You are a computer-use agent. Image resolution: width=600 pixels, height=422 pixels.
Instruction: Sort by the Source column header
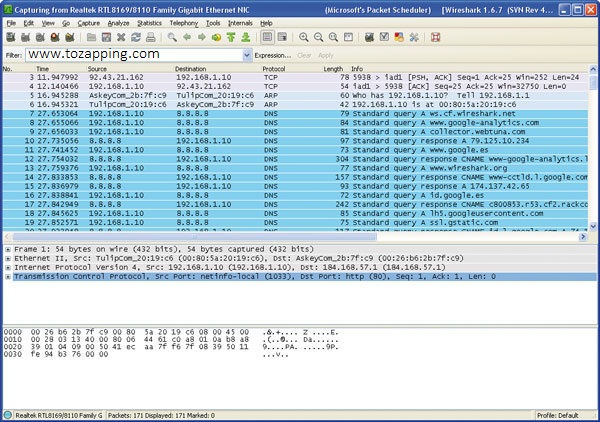click(97, 69)
